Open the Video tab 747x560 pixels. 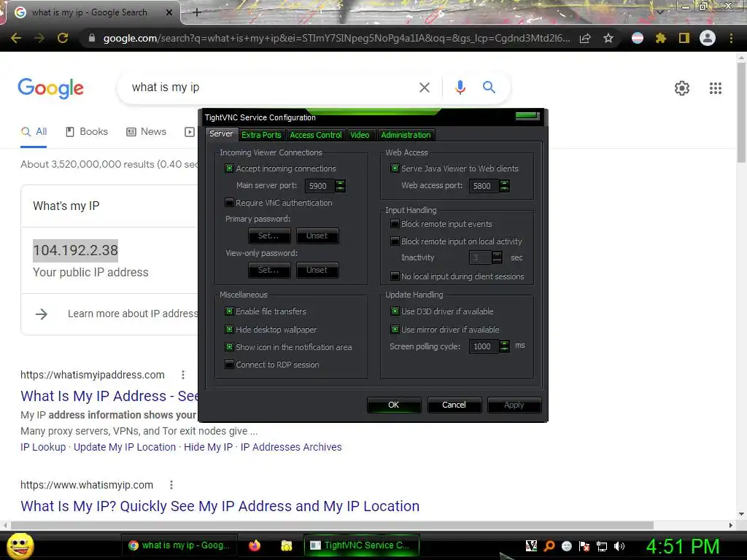(360, 135)
